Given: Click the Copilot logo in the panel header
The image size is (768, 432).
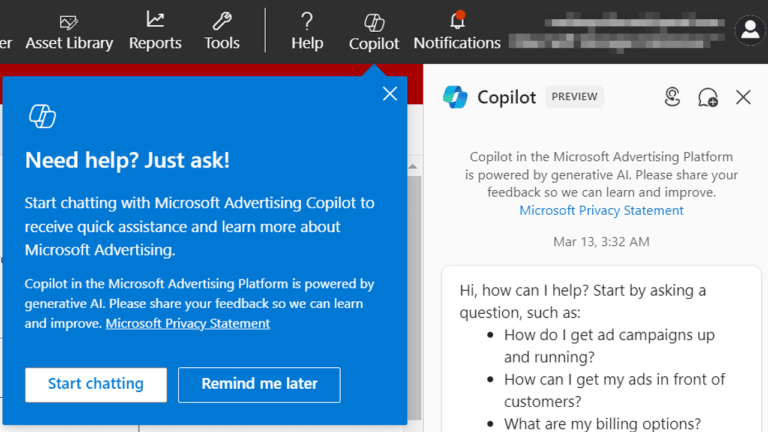Looking at the screenshot, I should click(x=455, y=97).
